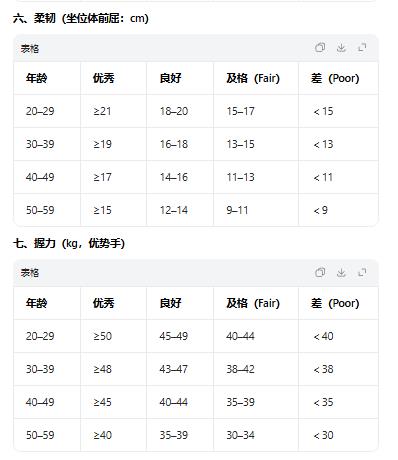Click the 表格 label above the flexibility table
The width and height of the screenshot is (398, 460).
(30, 49)
